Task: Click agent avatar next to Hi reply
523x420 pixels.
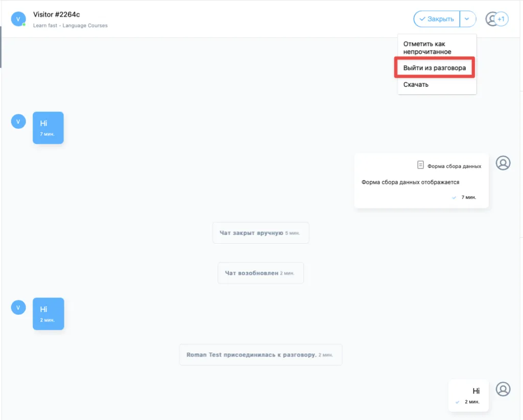Action: pyautogui.click(x=503, y=389)
